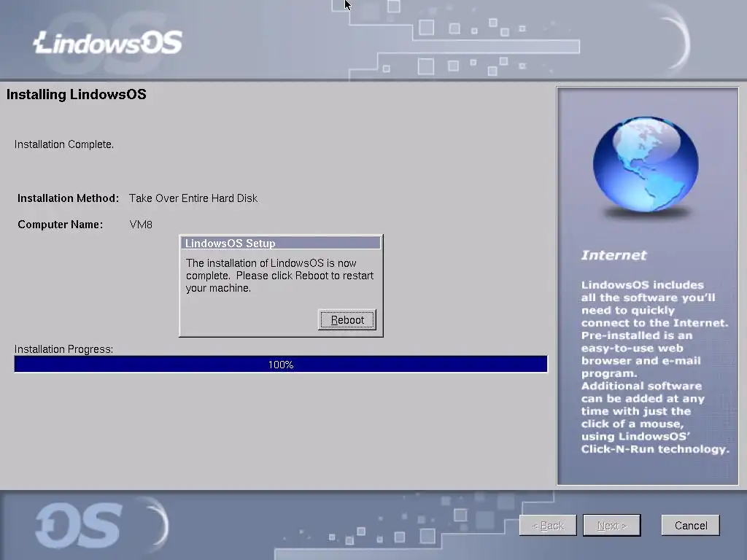The height and width of the screenshot is (560, 747).
Task: Click the Cancel button
Action: [x=690, y=525]
